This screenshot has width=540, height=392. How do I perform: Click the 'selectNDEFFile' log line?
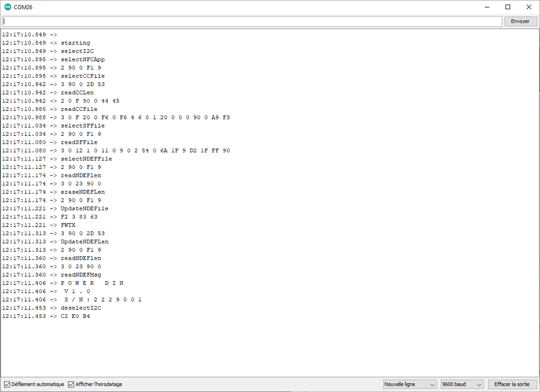[x=57, y=159]
